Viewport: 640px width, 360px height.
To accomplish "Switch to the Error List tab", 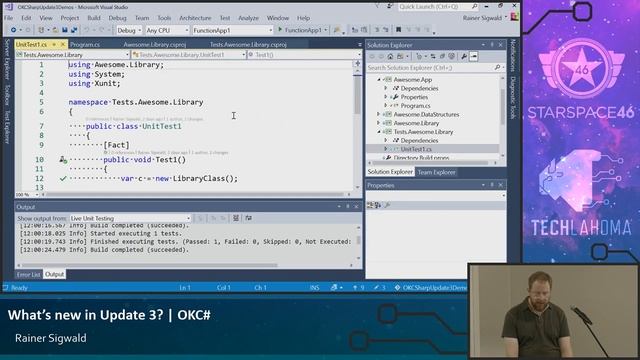I will coord(28,274).
